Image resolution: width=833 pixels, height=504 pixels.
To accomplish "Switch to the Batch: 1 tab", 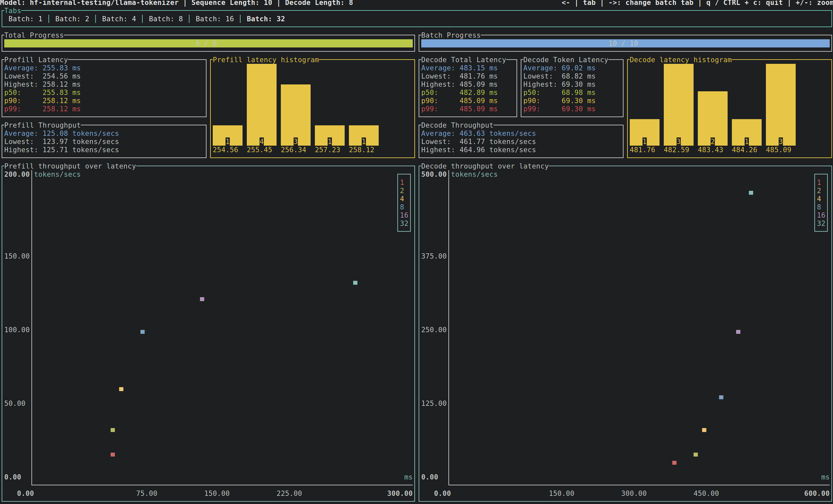I will click(x=25, y=19).
